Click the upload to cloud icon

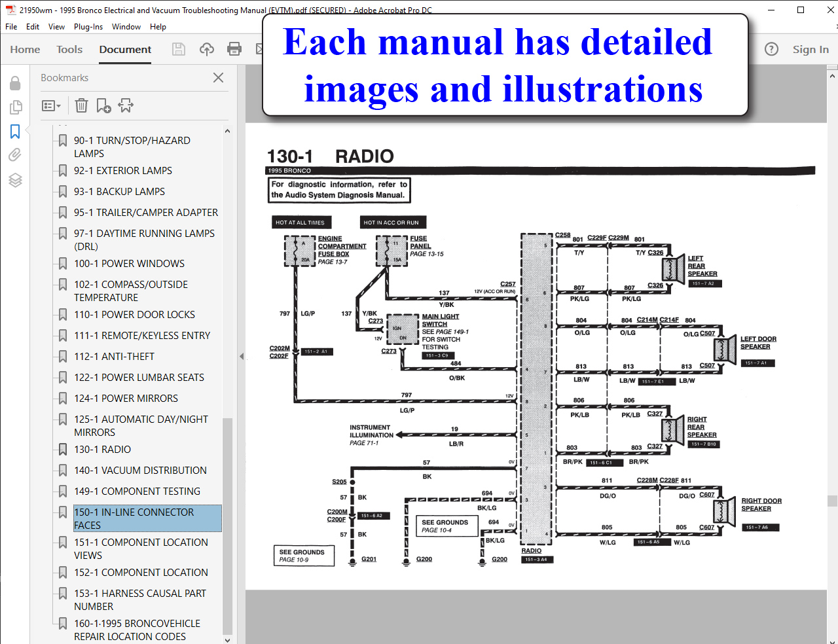(207, 49)
